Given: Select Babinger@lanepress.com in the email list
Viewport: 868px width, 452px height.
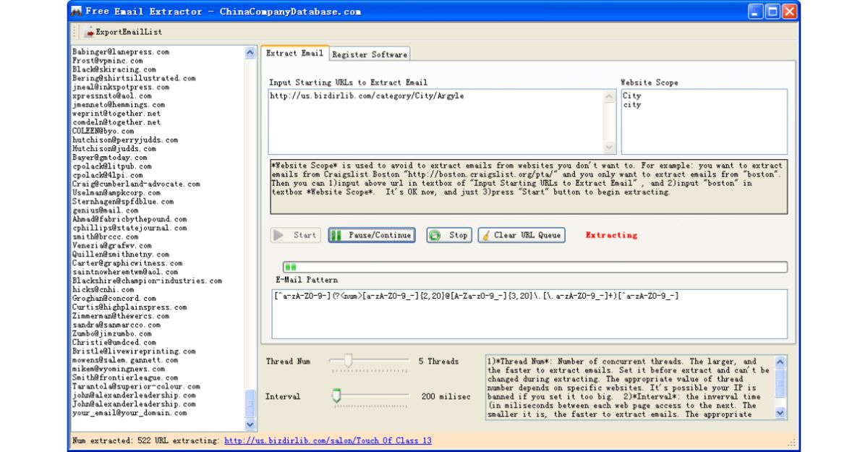Looking at the screenshot, I should (x=122, y=51).
